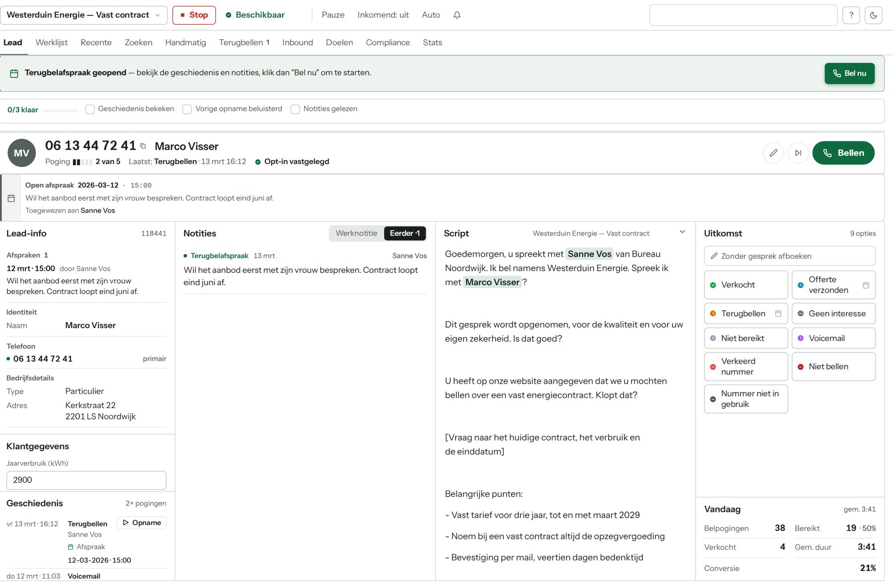The height and width of the screenshot is (588, 893).
Task: Check Geschiedenis bekeken checkbox
Action: click(90, 109)
